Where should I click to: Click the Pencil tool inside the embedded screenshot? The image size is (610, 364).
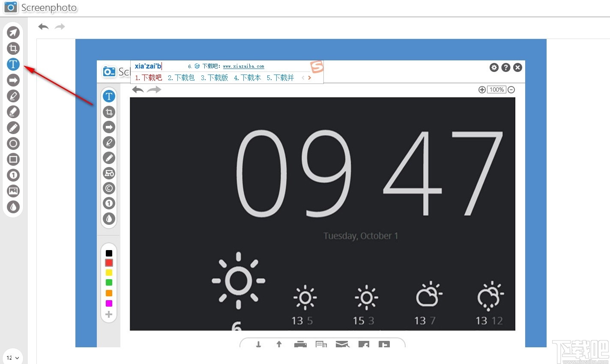109,158
